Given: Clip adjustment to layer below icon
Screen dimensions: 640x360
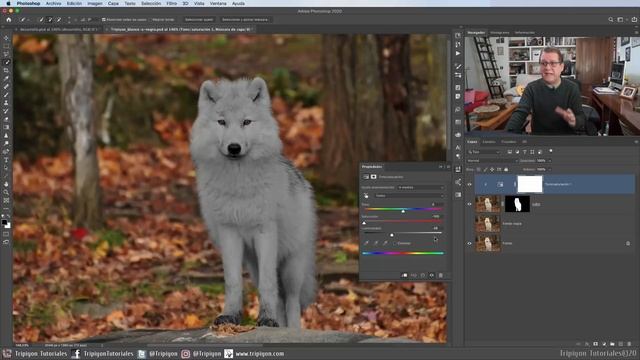Looking at the screenshot, I should (x=404, y=276).
